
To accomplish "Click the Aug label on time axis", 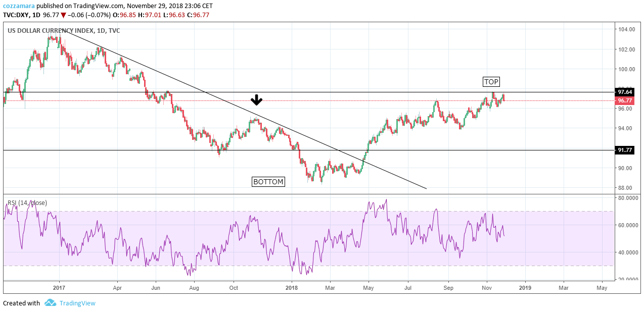I will [195, 288].
